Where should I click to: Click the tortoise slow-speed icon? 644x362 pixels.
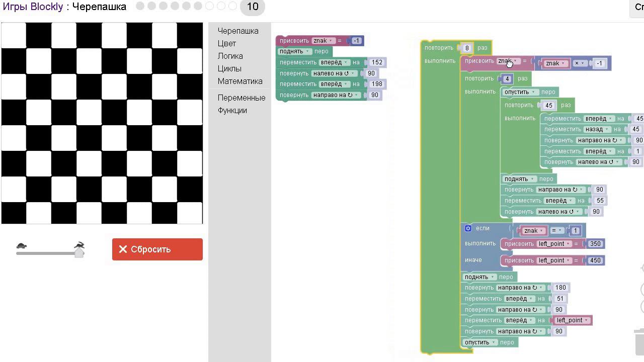tap(22, 246)
